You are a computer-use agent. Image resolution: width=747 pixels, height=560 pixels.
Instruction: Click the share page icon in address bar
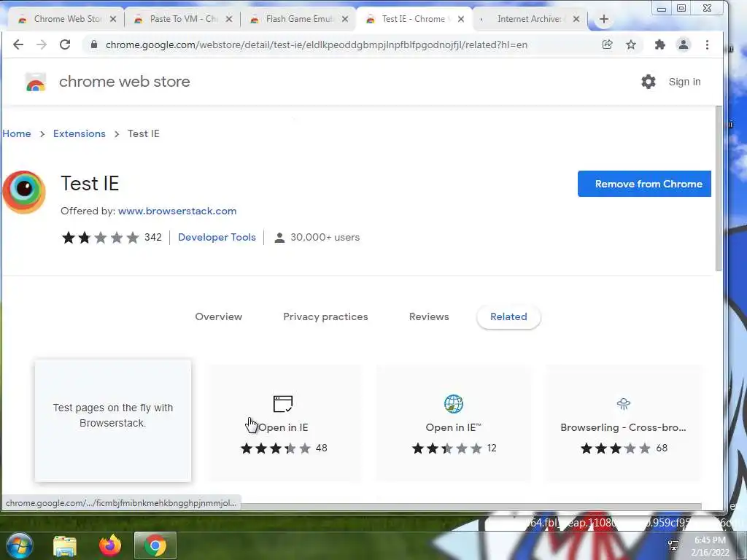(607, 44)
